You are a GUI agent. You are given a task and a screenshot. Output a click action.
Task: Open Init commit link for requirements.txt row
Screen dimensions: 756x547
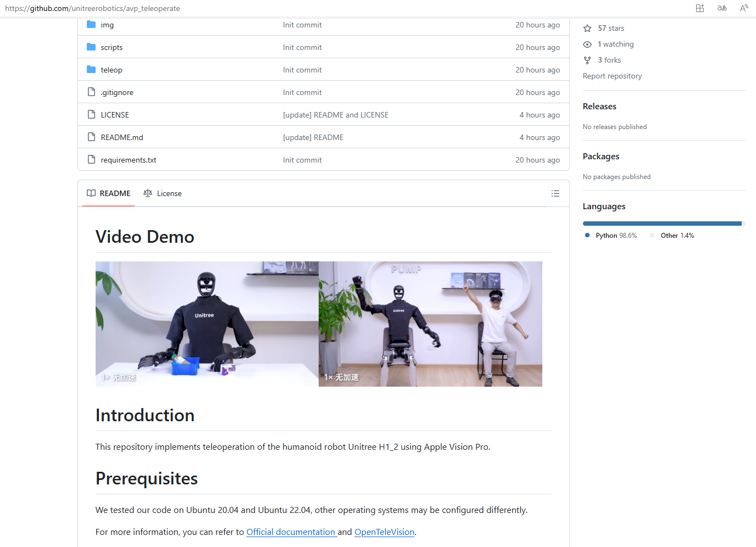tap(302, 160)
